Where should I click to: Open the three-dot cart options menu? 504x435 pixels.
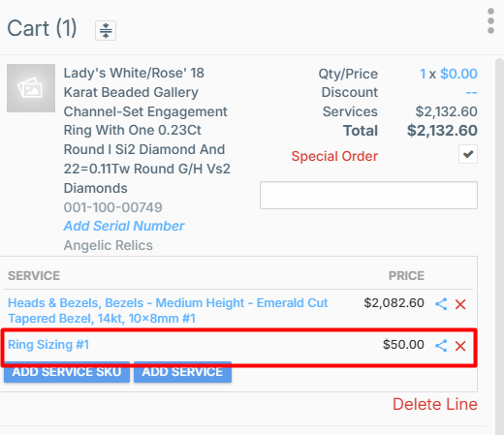tap(490, 21)
